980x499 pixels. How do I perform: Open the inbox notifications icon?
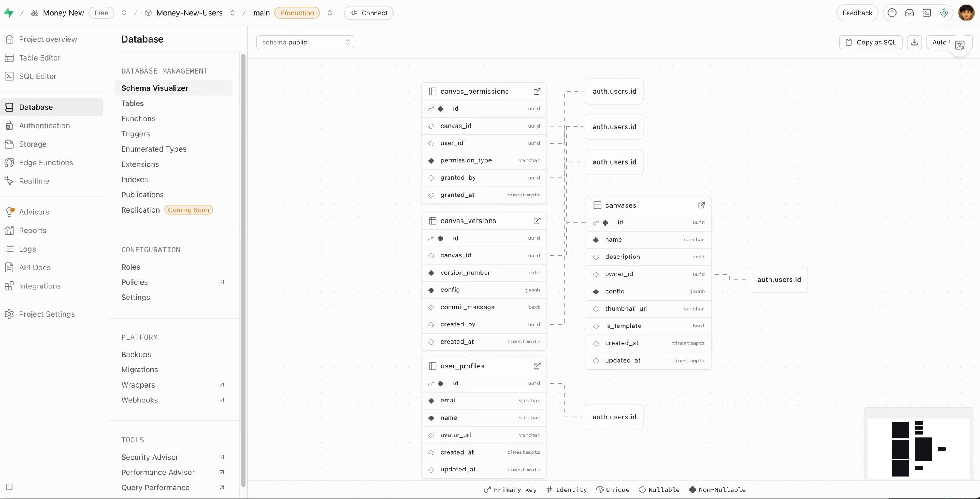tap(909, 13)
